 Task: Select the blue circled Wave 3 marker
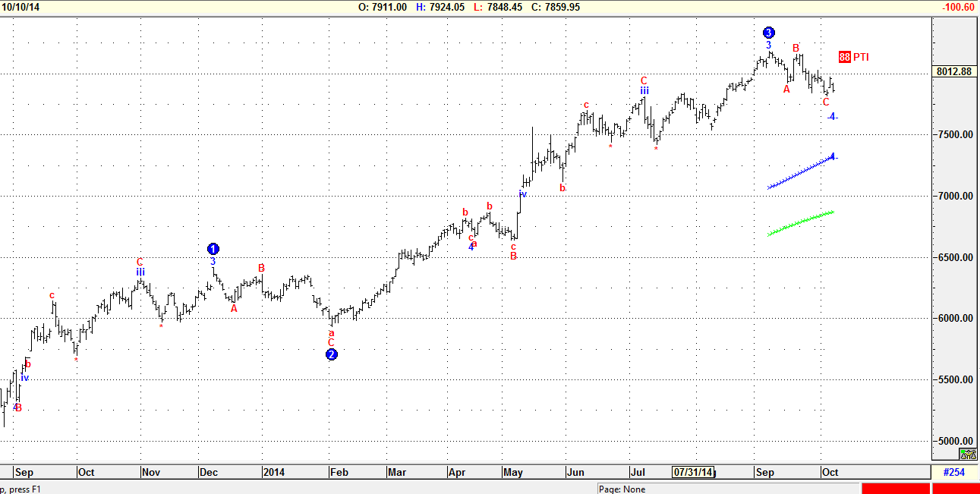point(769,32)
